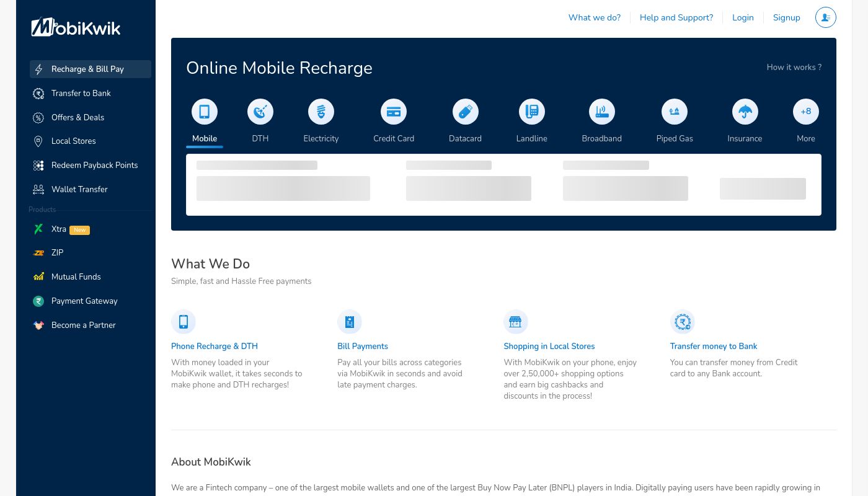Image resolution: width=868 pixels, height=496 pixels.
Task: Open Recharge & Bill Pay in sidebar
Action: point(91,69)
